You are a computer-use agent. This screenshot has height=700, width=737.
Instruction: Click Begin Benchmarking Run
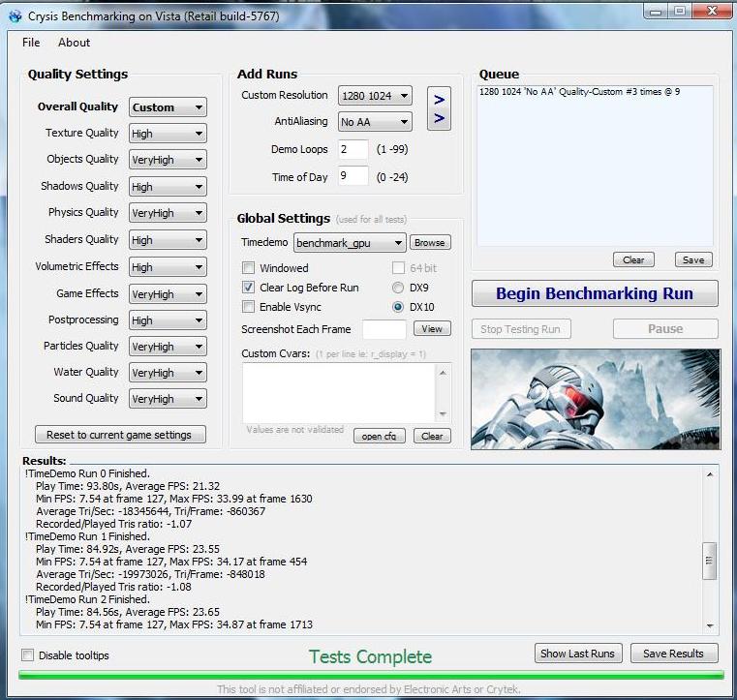point(595,293)
